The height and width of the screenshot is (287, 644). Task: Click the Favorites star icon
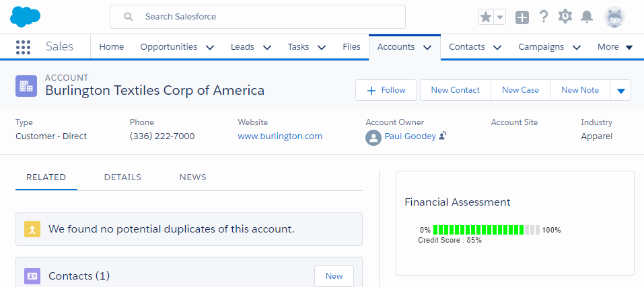click(x=486, y=17)
